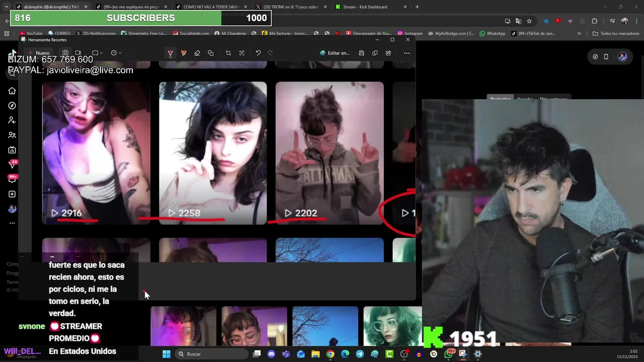The height and width of the screenshot is (362, 644).
Task: Copy the snip to clipboard
Action: [375, 53]
